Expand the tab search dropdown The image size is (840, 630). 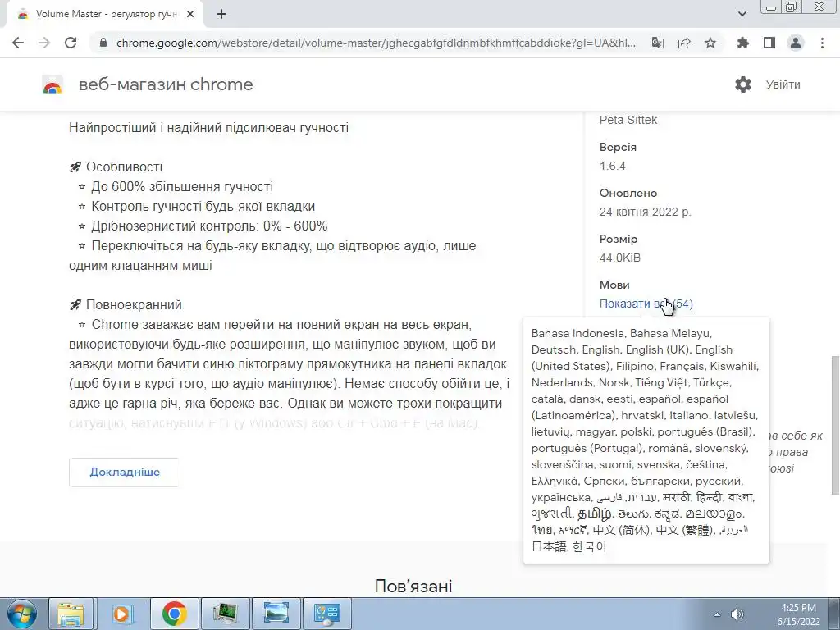pyautogui.click(x=742, y=14)
